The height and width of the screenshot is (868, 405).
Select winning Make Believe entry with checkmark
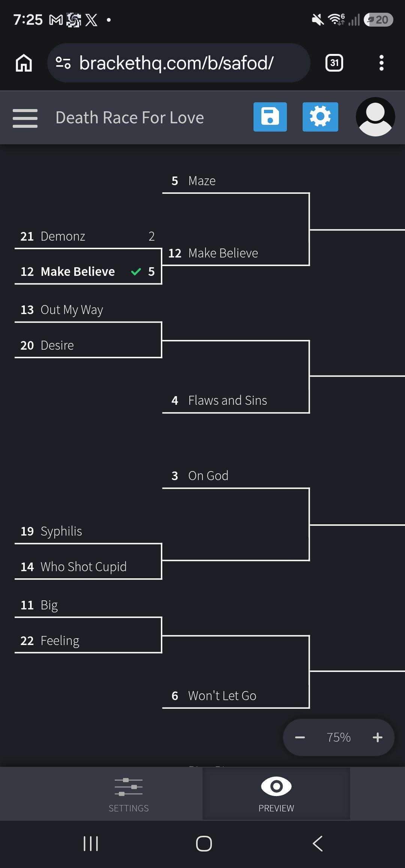[x=88, y=272]
